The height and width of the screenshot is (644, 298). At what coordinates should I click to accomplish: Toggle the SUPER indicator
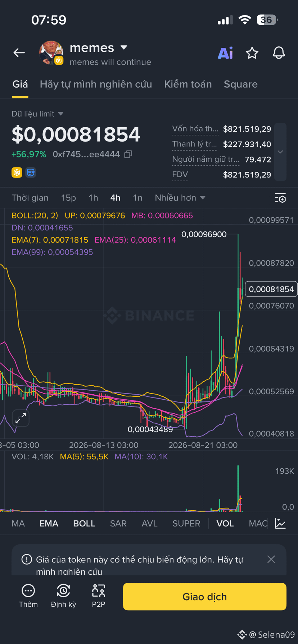[x=186, y=523]
